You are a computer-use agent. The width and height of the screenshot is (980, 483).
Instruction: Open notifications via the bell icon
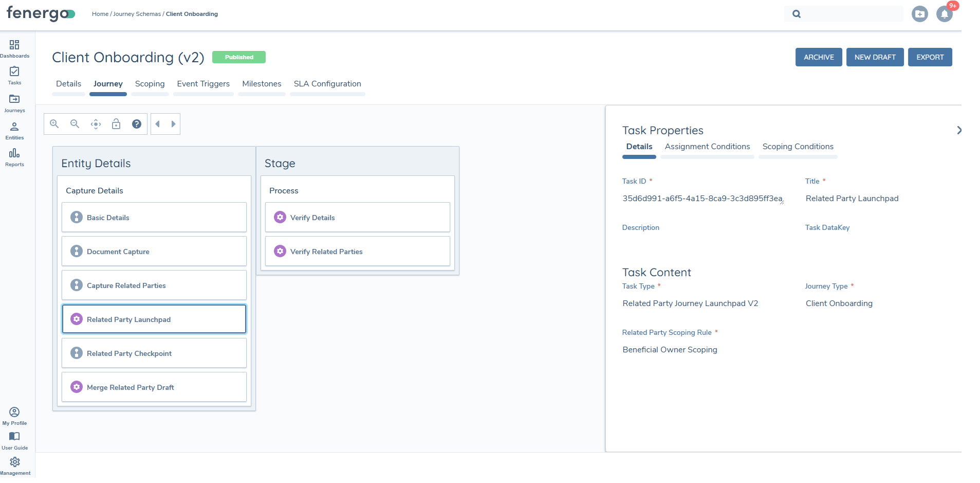pyautogui.click(x=945, y=14)
